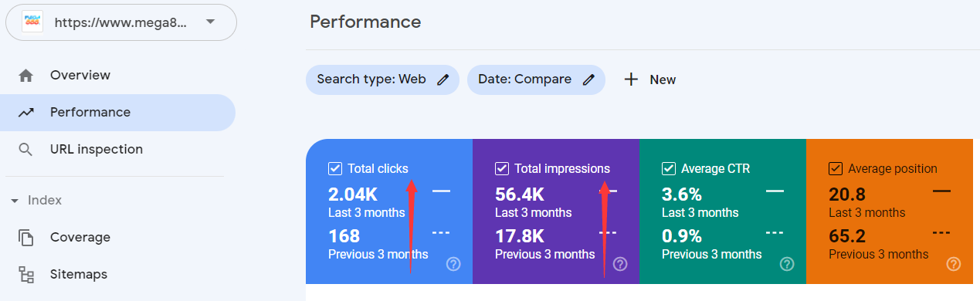Click the Sitemaps tree icon

pyautogui.click(x=26, y=275)
